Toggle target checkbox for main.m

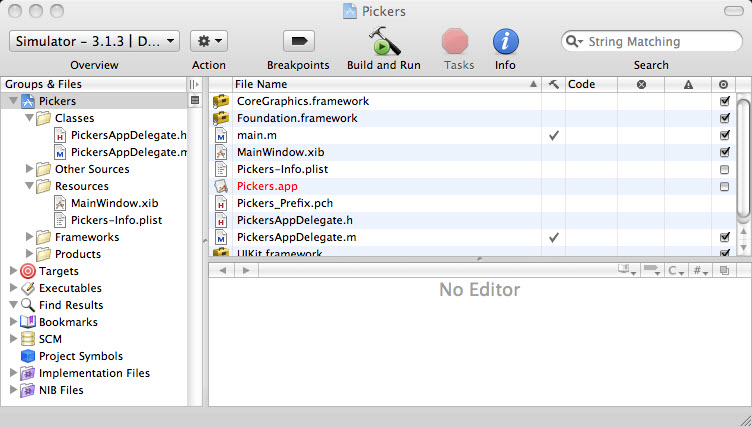click(724, 135)
